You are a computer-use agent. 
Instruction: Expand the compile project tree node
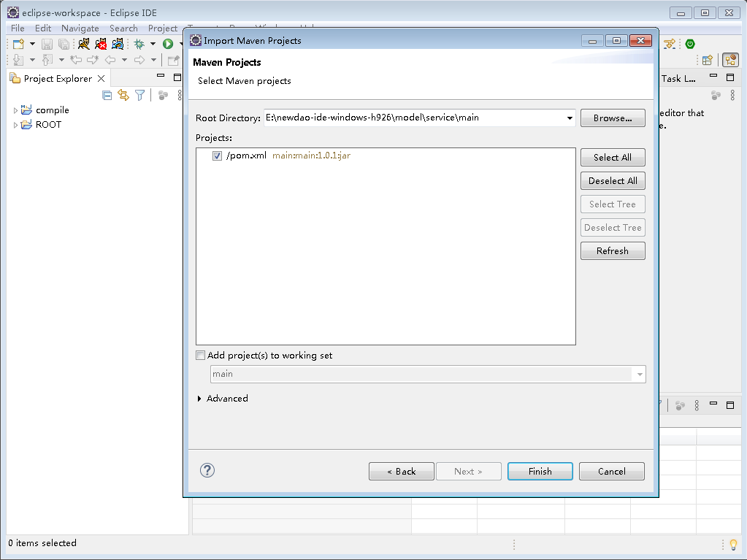tap(15, 110)
